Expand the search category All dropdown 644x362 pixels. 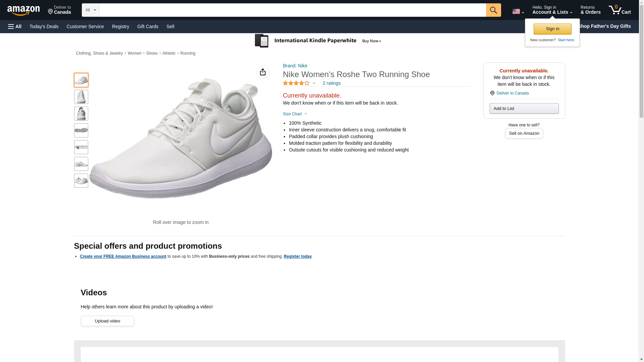point(90,10)
